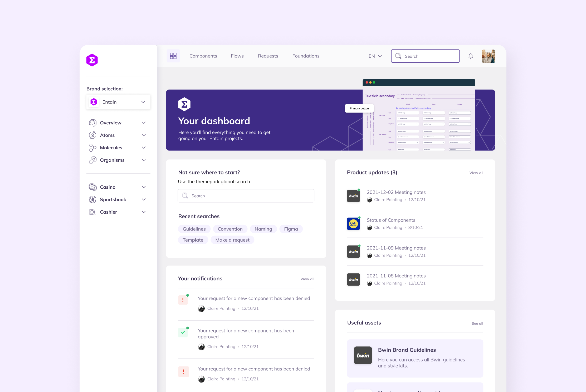
Task: Open the EN language dropdown
Action: 375,56
